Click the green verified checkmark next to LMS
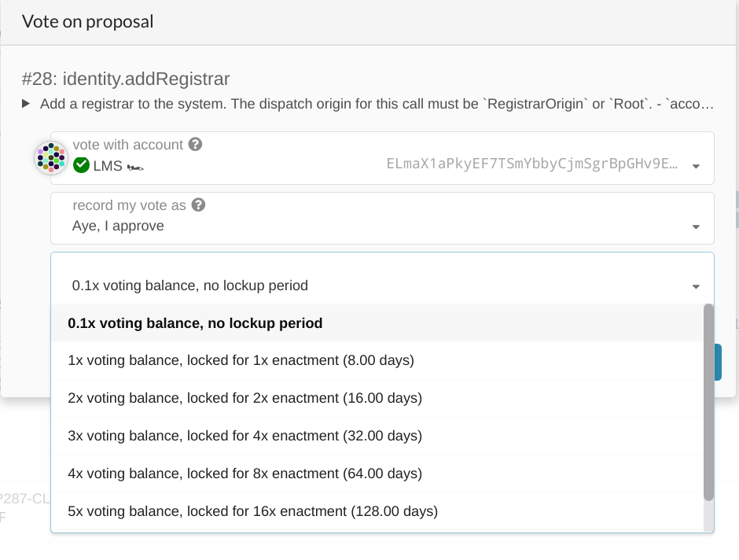 (x=81, y=166)
